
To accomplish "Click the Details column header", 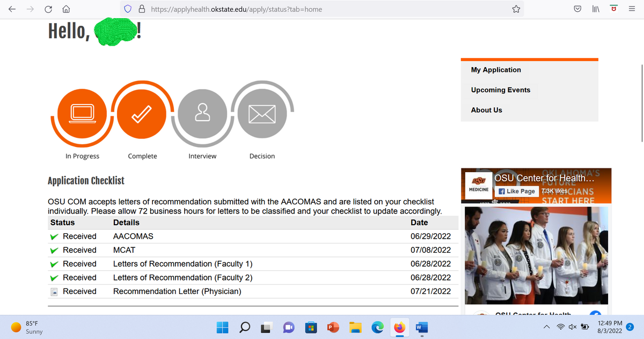I will (x=126, y=223).
